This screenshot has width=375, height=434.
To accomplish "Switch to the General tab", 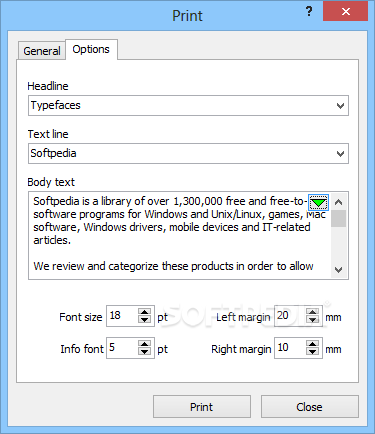I will coord(42,51).
